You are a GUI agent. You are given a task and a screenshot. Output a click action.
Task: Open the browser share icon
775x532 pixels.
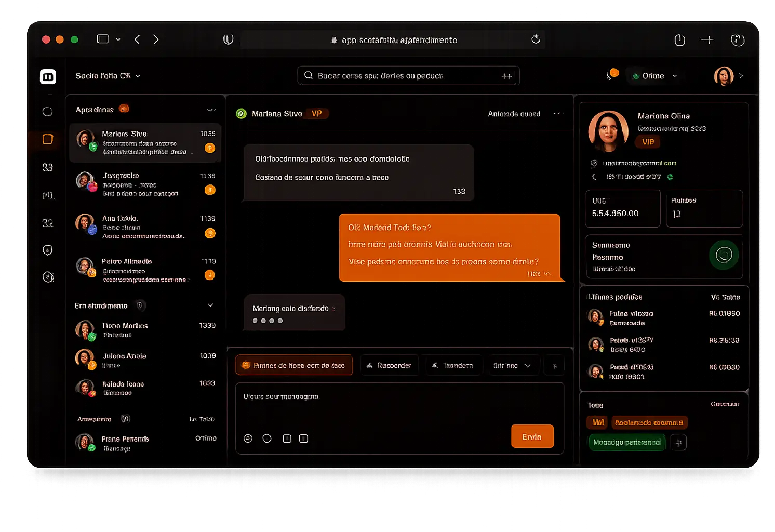[679, 40]
